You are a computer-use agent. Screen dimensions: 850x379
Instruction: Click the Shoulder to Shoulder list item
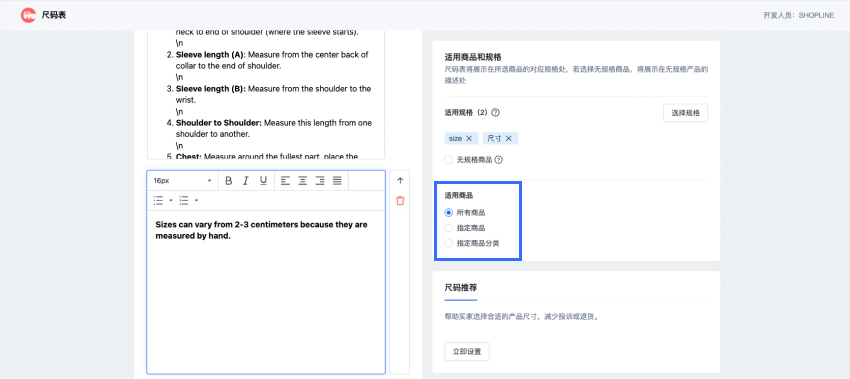tap(274, 129)
